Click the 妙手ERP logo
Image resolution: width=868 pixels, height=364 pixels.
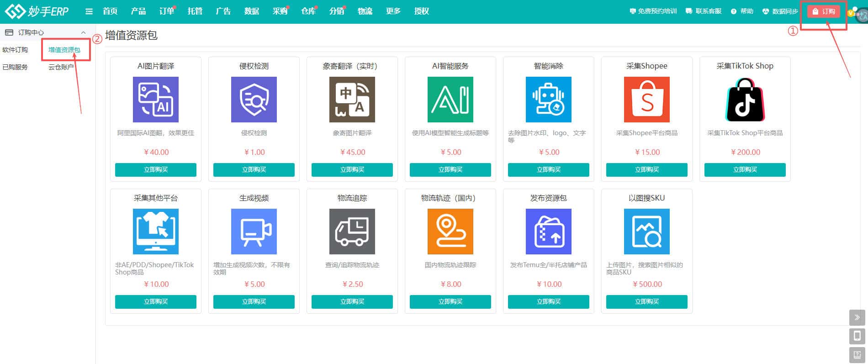(37, 11)
